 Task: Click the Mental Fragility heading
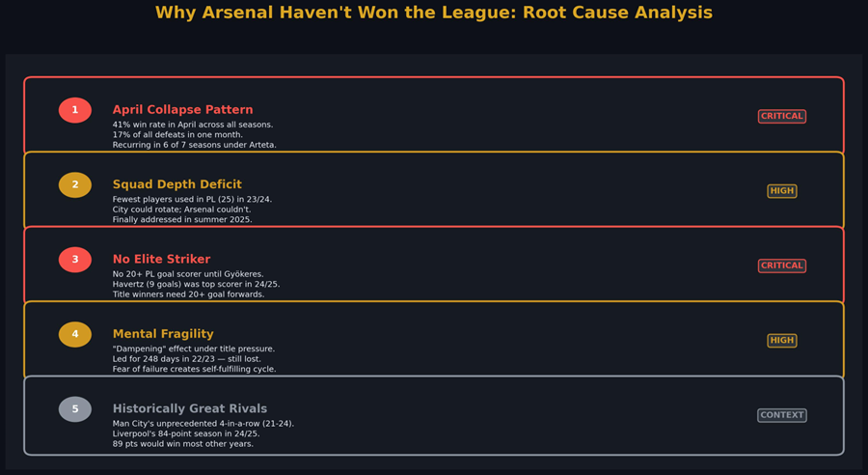163,334
